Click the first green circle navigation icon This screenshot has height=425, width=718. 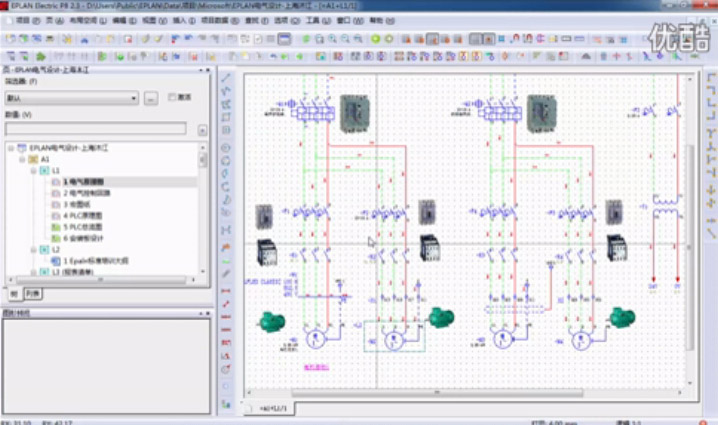coord(375,39)
